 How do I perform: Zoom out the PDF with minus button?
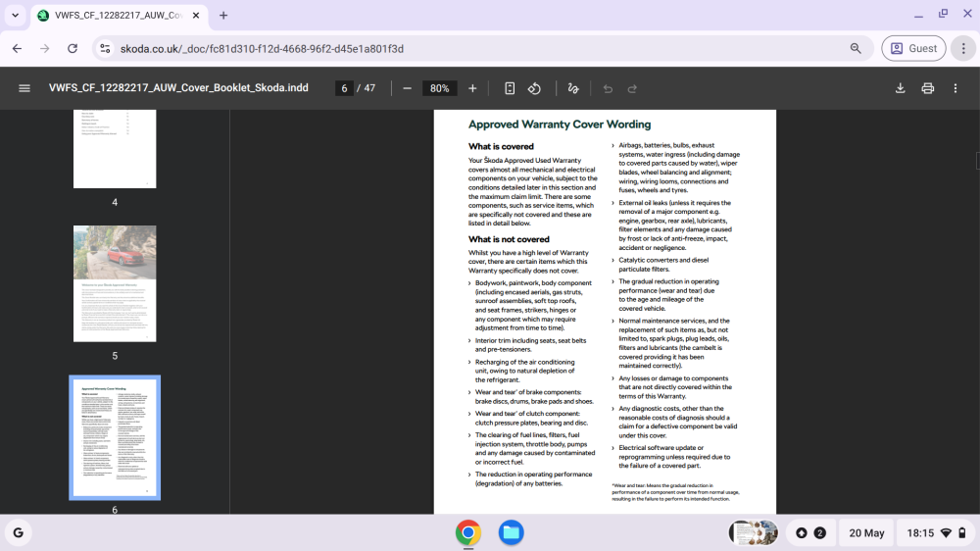coord(407,88)
